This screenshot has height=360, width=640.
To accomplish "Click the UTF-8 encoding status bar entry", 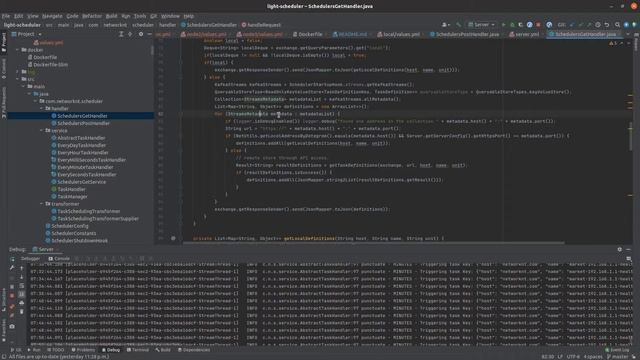I will pyautogui.click(x=573, y=357).
